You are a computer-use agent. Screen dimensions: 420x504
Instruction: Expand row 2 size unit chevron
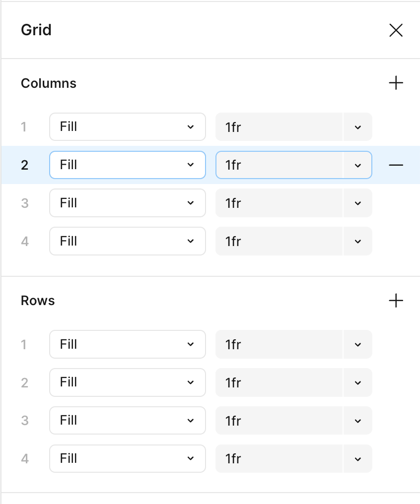coord(358,382)
